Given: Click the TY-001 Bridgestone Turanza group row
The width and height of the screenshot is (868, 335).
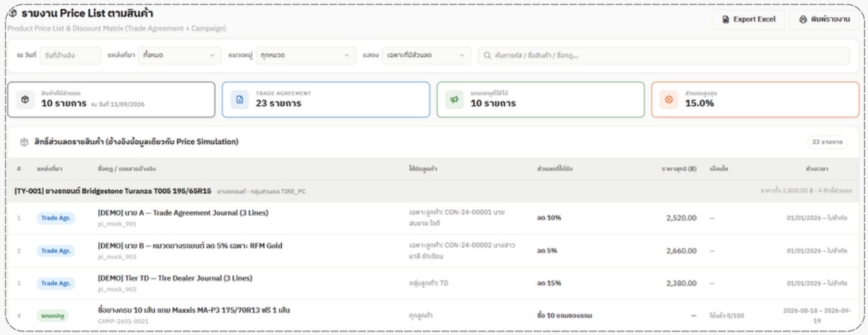Looking at the screenshot, I should click(433, 191).
